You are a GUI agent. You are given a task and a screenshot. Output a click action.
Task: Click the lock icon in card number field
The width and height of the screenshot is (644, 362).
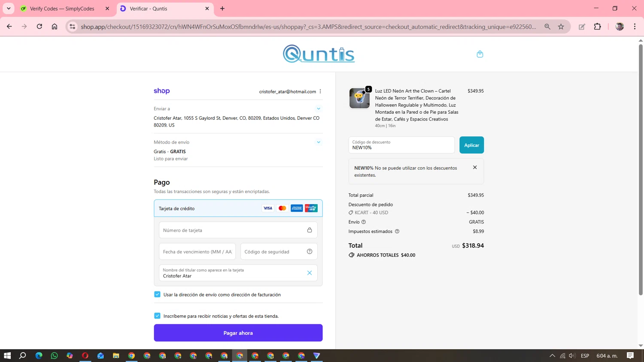point(310,230)
